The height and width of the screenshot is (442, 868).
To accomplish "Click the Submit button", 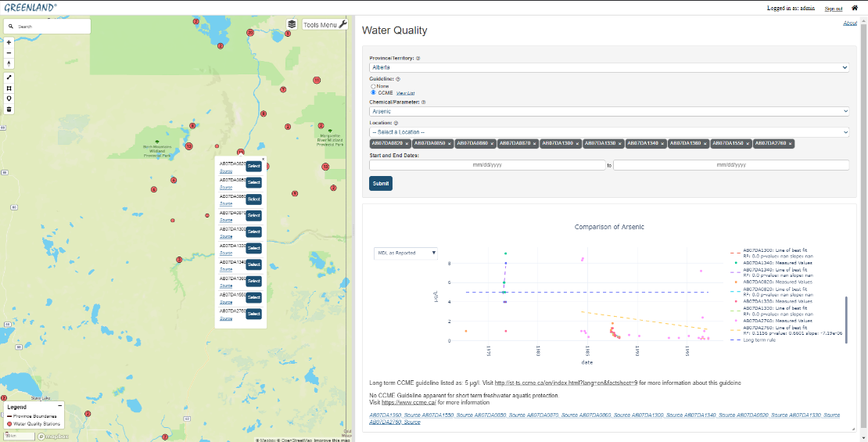I will pyautogui.click(x=381, y=183).
